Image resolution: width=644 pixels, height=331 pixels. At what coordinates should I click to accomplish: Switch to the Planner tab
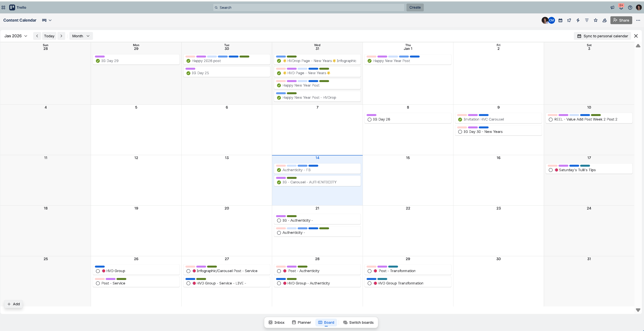pyautogui.click(x=301, y=322)
